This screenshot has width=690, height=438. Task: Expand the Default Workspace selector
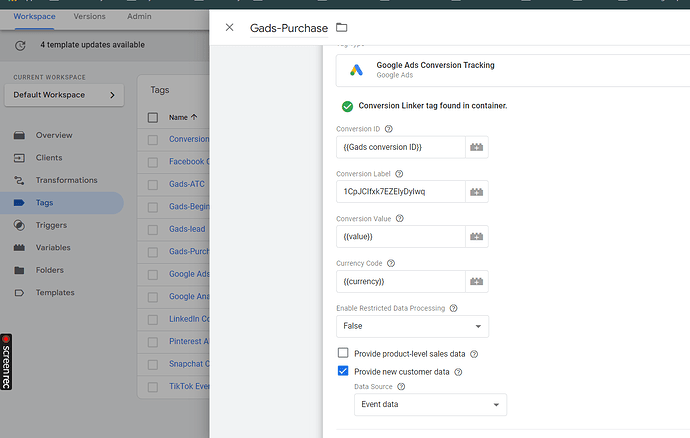tap(64, 95)
